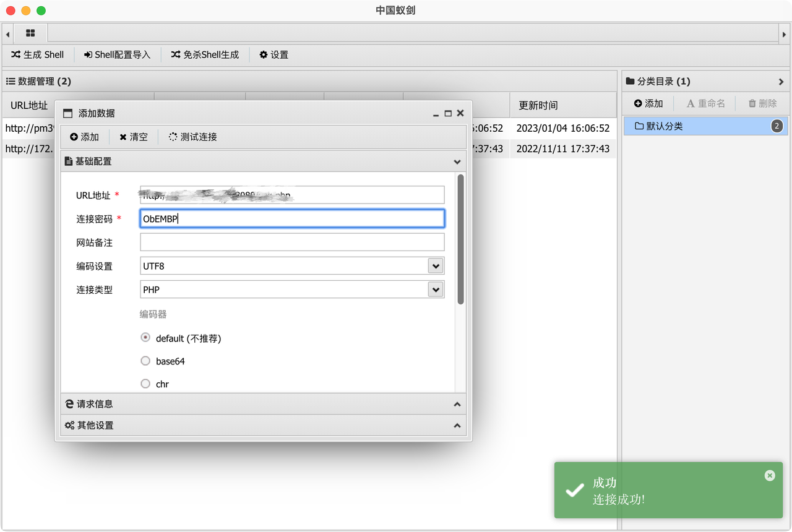The image size is (792, 532).
Task: Click the tab bar left scroll arrow
Action: (7, 33)
